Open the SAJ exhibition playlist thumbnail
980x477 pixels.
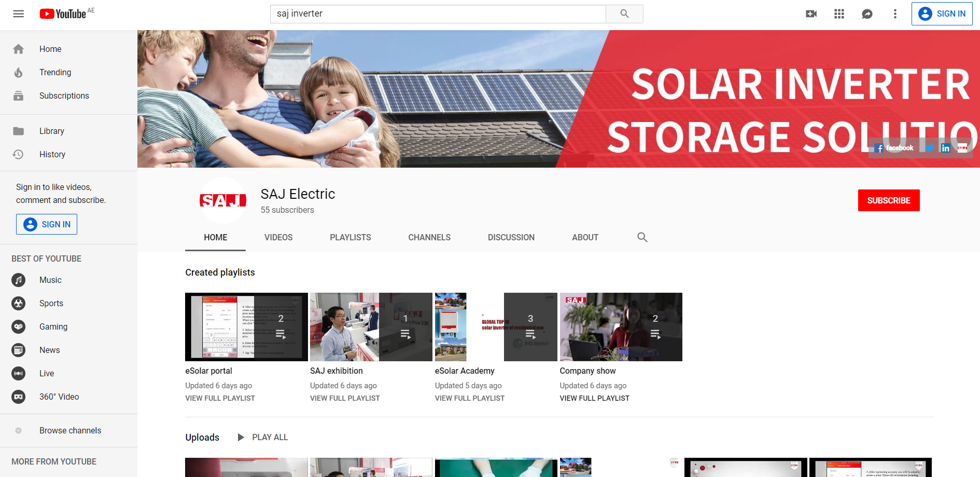click(371, 327)
